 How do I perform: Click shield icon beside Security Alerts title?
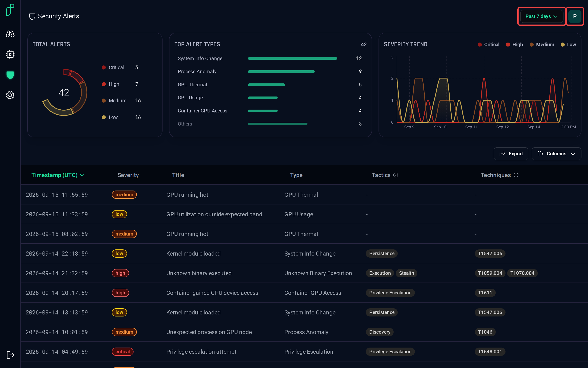coord(32,17)
